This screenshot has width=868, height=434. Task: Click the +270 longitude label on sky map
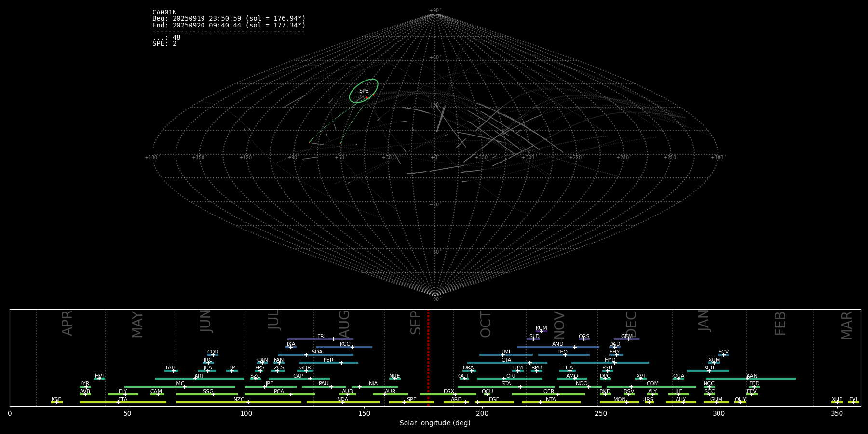coord(575,158)
